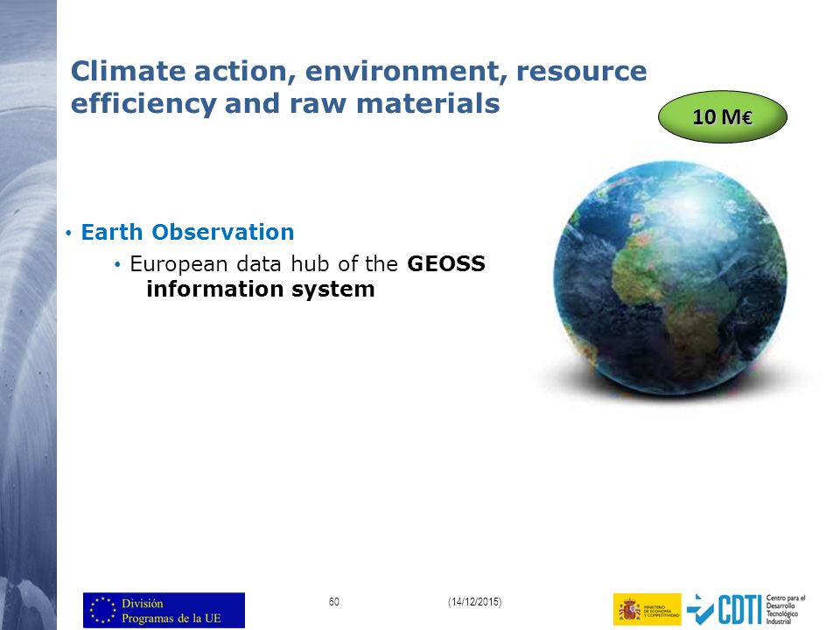Click the CDTI logo
This screenshot has height=630, width=840.
[724, 610]
